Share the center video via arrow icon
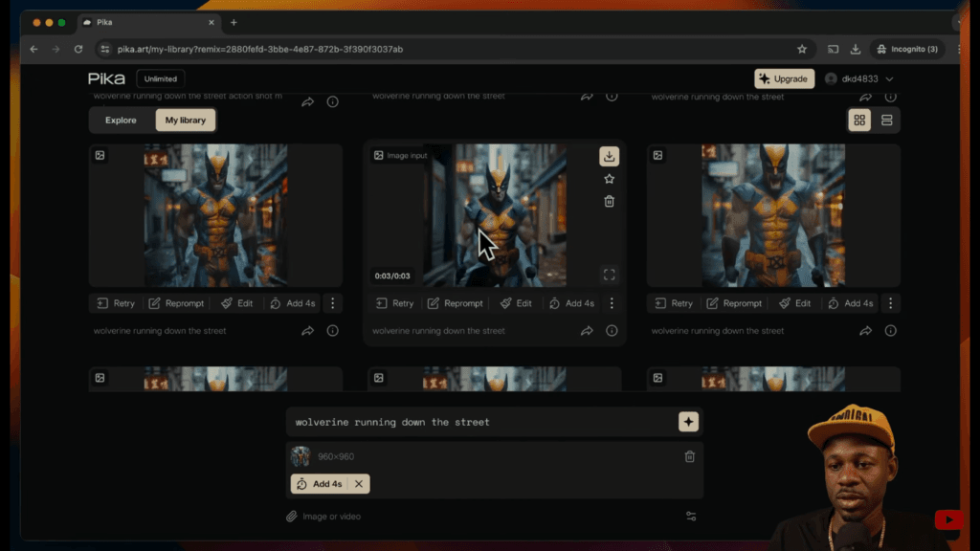Viewport: 980px width, 551px height. pyautogui.click(x=587, y=331)
